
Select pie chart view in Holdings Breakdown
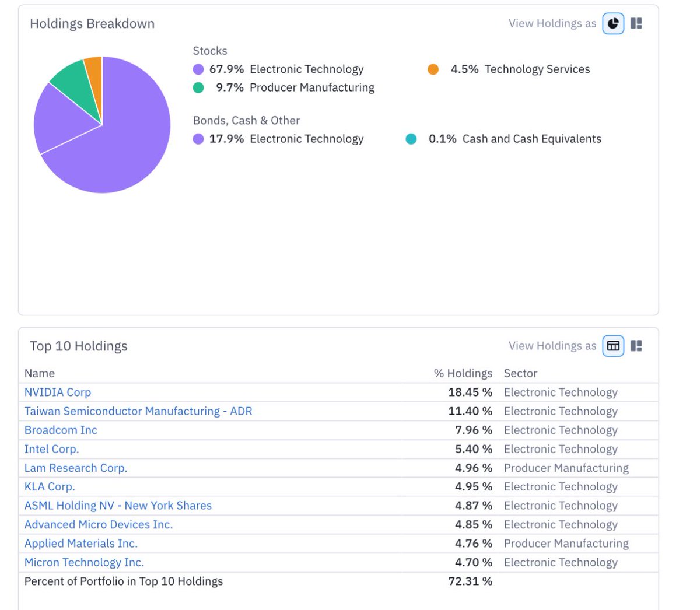pos(613,23)
